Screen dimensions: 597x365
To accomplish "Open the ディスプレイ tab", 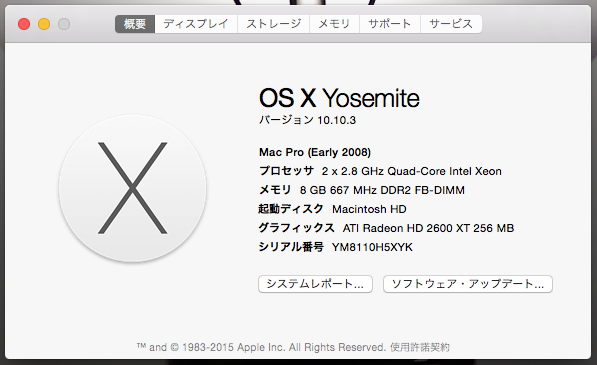I will pos(196,24).
